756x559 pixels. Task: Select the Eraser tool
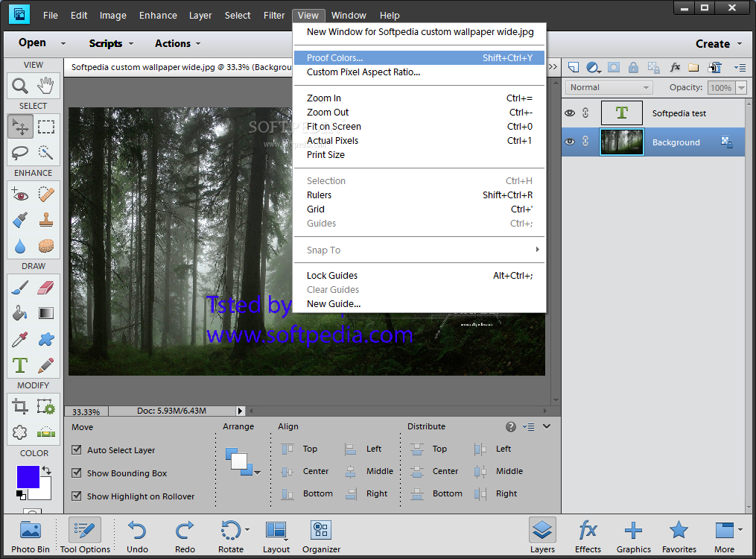(45, 288)
